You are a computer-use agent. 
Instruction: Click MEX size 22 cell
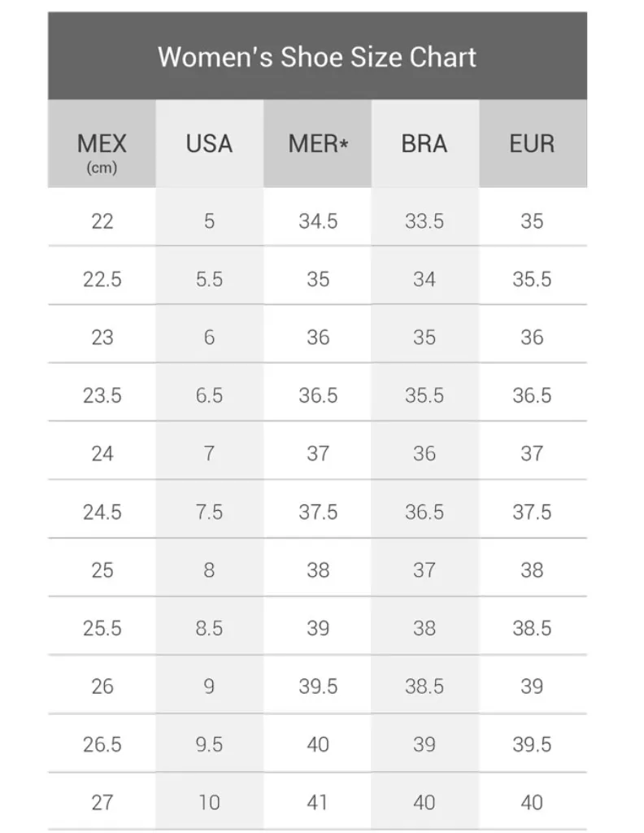[x=102, y=221]
